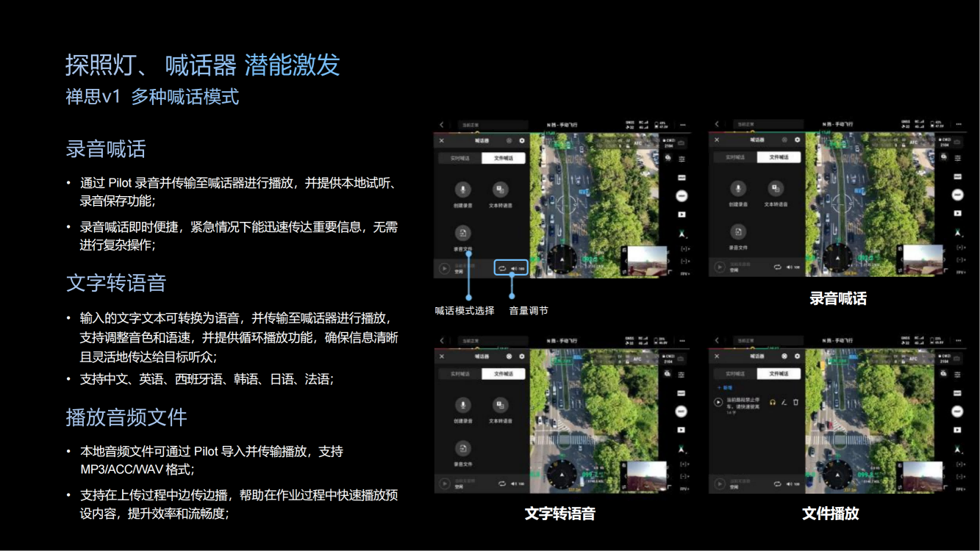Delete the audio entry with trash icon
This screenshot has height=551, width=980.
pos(795,403)
